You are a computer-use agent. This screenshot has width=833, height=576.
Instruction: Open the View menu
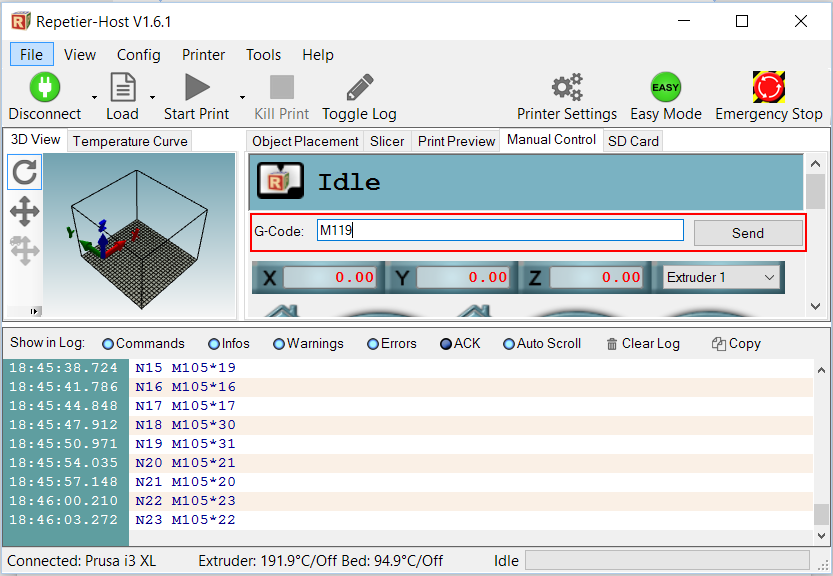pyautogui.click(x=80, y=54)
